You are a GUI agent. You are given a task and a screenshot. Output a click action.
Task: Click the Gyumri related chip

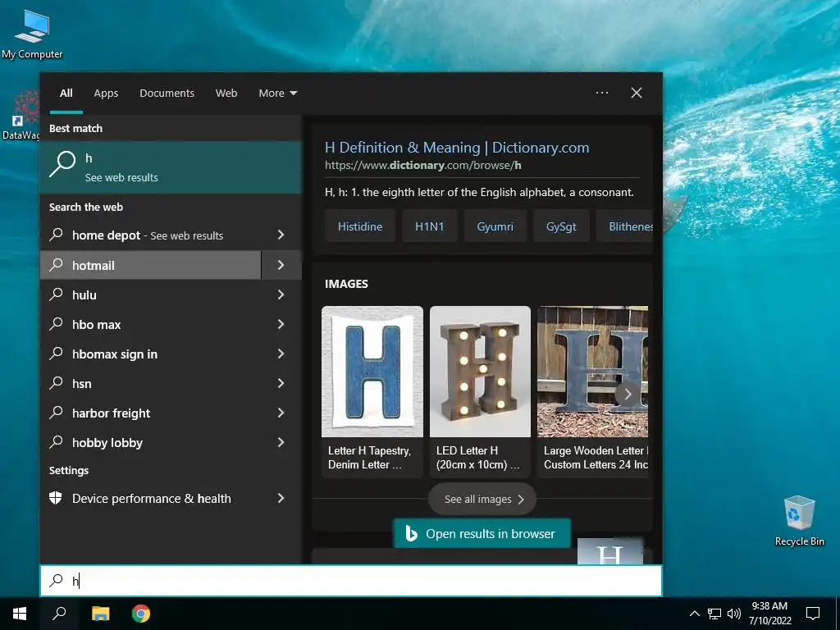click(495, 226)
